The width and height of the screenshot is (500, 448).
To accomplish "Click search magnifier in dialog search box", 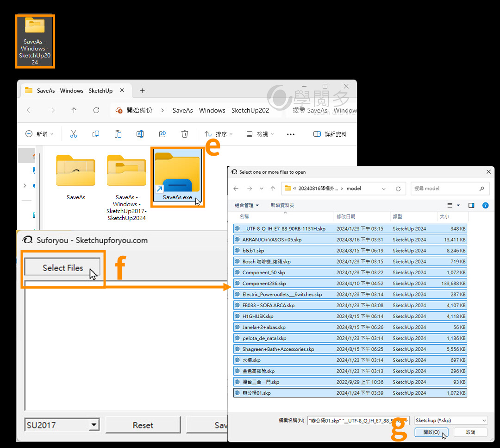I will (482, 189).
